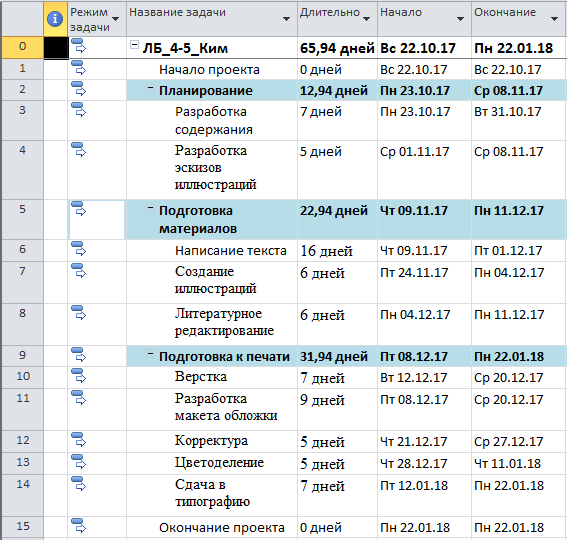
Task: Click the task name Литературное редактирование
Action: pos(224,322)
